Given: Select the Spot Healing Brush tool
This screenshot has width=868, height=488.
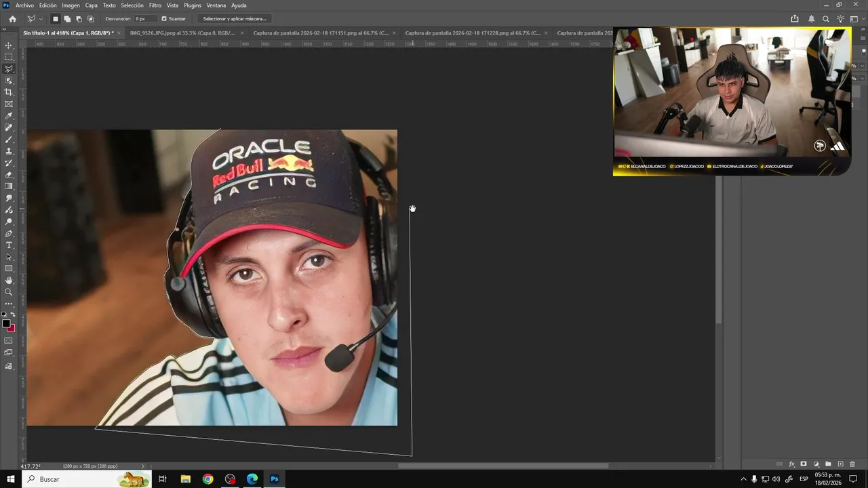Looking at the screenshot, I should (x=9, y=127).
